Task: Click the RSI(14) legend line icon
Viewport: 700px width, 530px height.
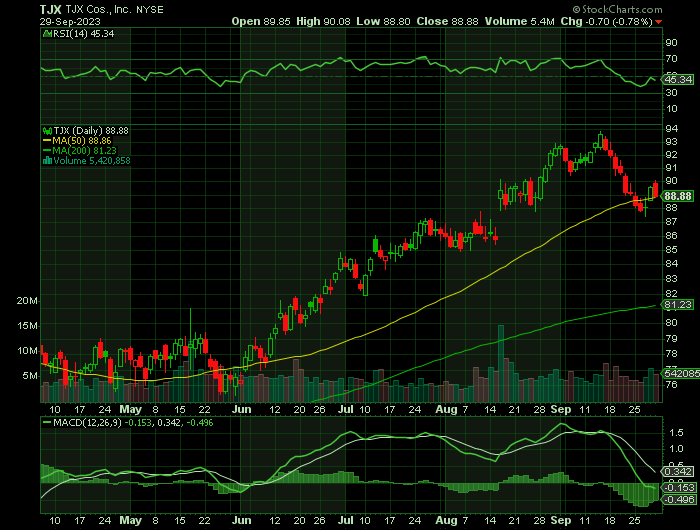Action: tap(47, 33)
